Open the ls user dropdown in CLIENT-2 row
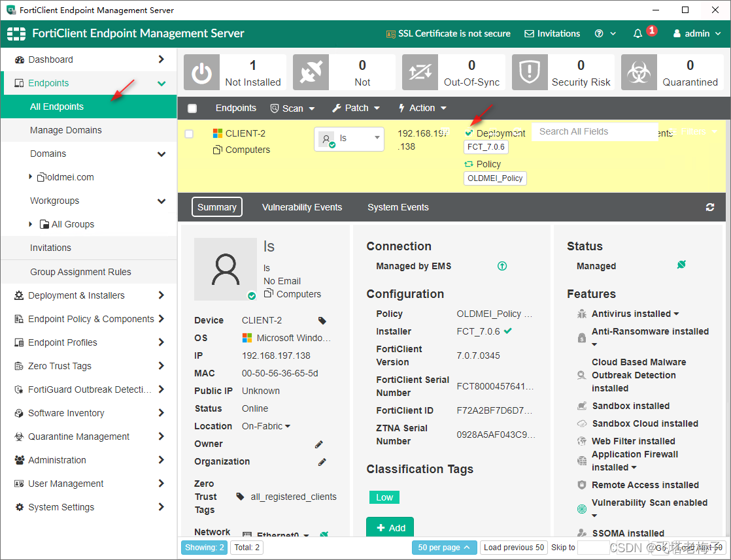731x560 pixels. point(349,139)
